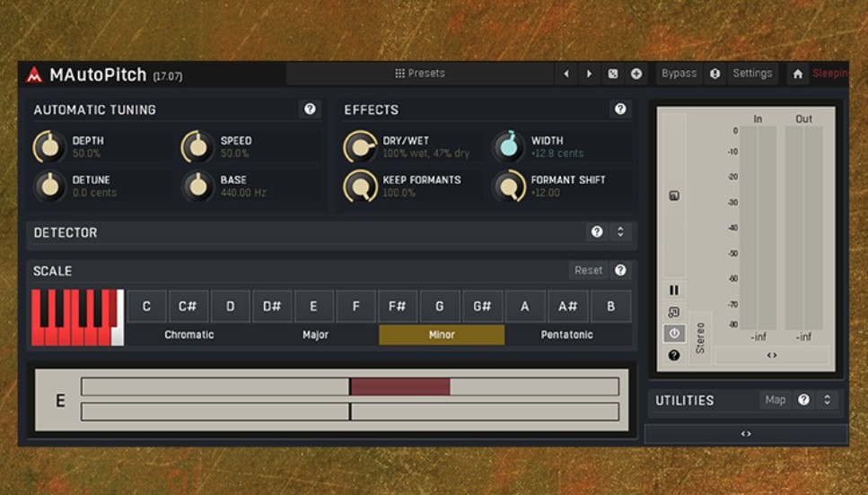Click the Keep Formants knob

point(360,187)
